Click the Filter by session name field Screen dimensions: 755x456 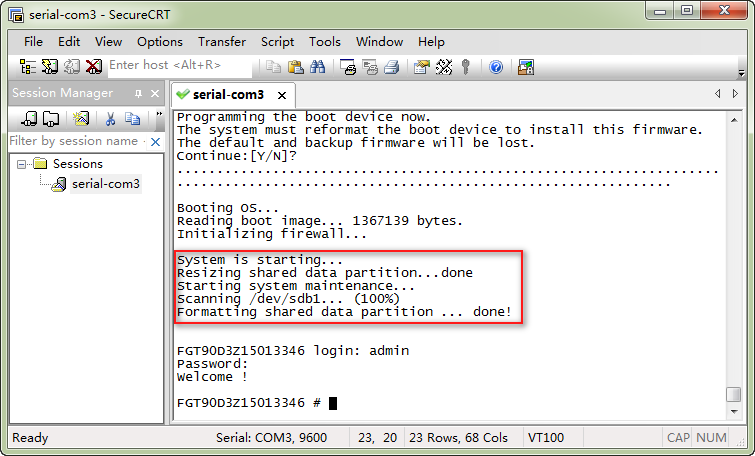77,141
